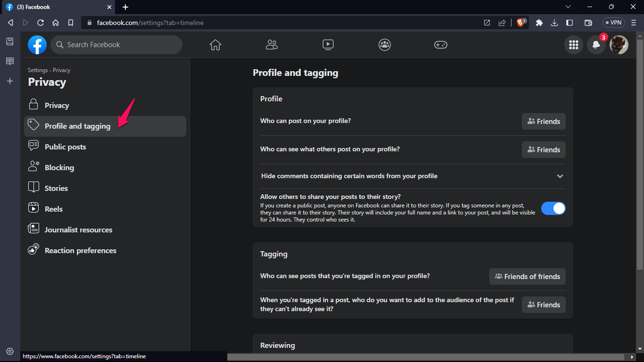Open a new browser tab

tap(125, 7)
